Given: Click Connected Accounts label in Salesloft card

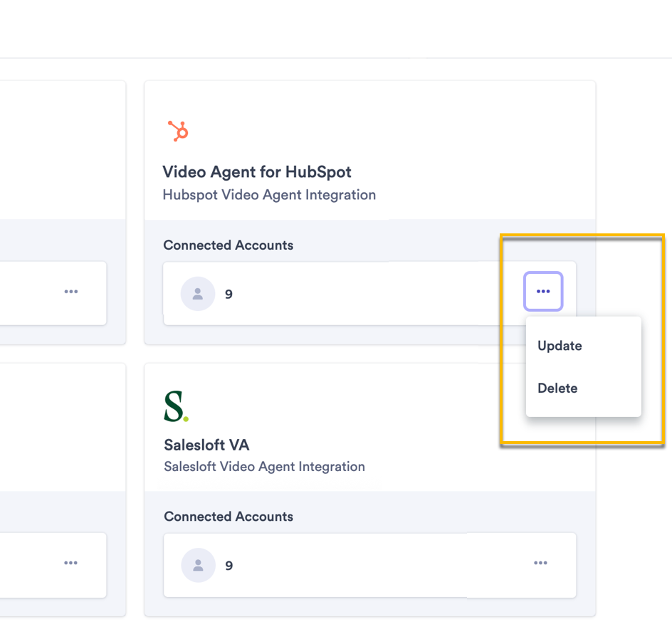Looking at the screenshot, I should [x=229, y=517].
